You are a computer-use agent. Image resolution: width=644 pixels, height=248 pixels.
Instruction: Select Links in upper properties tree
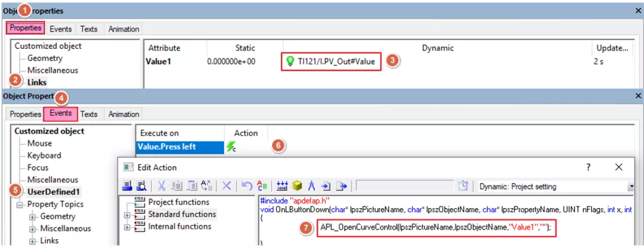point(37,82)
